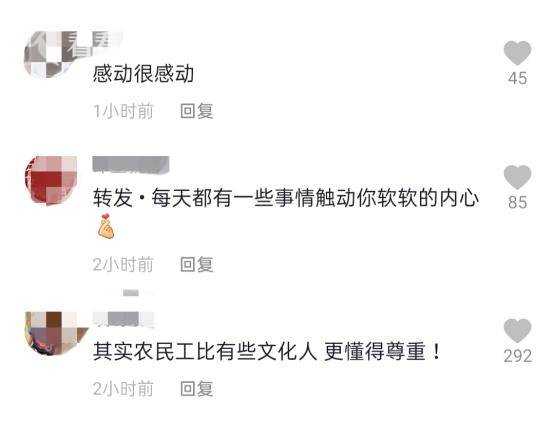This screenshot has width=554, height=421.
Task: Select the comment 其实农民工比有些文化人
Action: click(x=267, y=351)
